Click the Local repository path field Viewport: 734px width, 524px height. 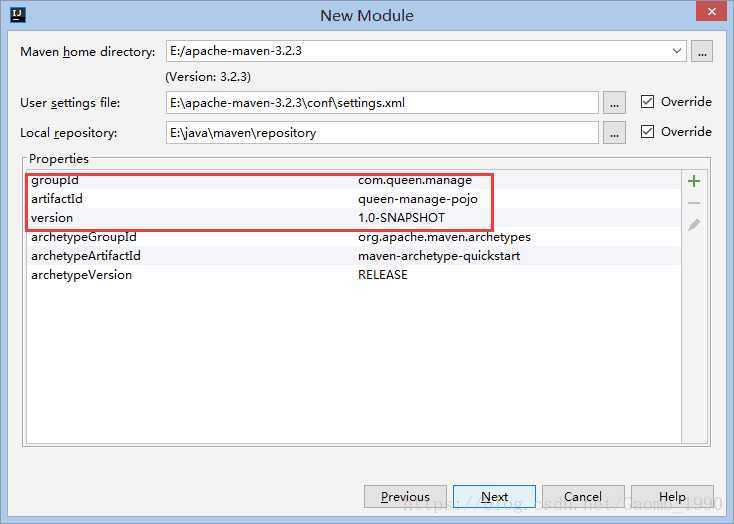tap(382, 133)
